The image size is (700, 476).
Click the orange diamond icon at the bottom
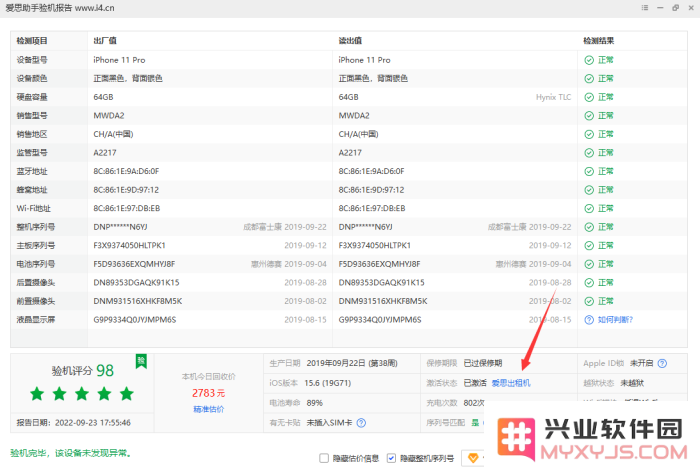coord(472,458)
